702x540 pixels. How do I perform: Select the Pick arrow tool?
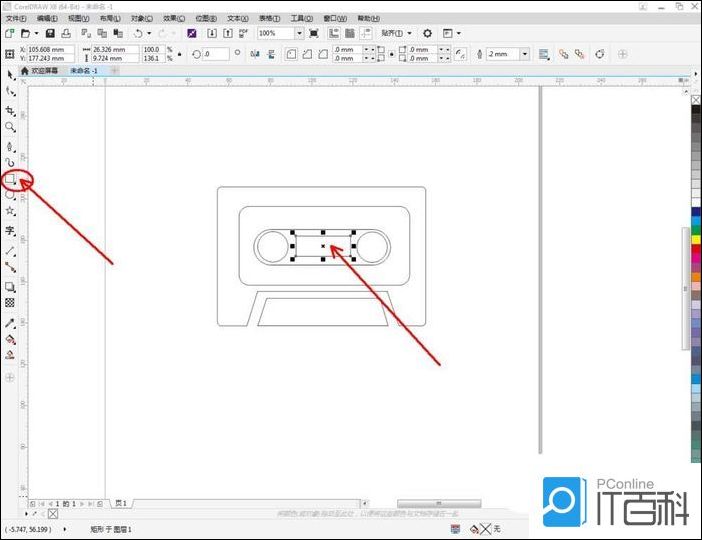[11, 74]
